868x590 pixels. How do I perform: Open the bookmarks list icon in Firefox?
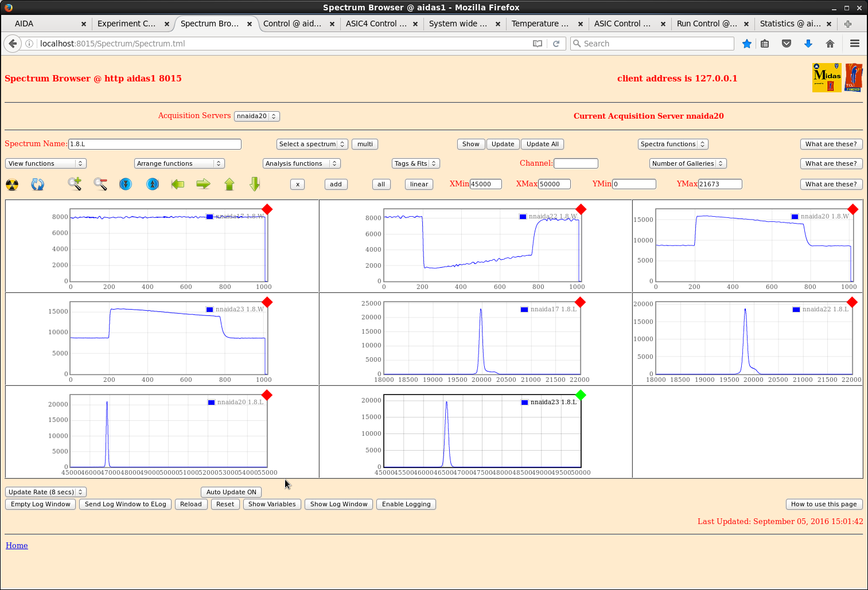pyautogui.click(x=765, y=44)
